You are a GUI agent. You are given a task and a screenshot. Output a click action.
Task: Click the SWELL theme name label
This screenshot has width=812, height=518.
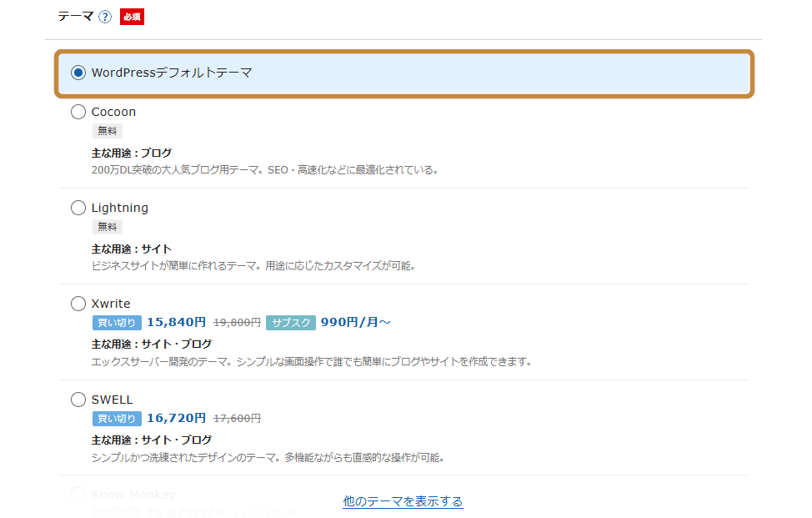tap(113, 400)
